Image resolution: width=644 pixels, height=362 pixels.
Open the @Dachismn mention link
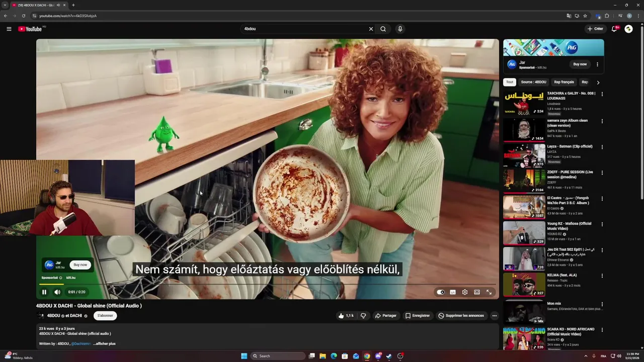tap(81, 344)
